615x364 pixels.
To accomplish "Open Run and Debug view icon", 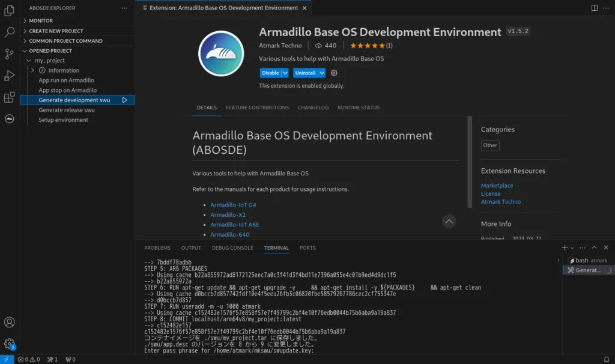I will tap(9, 76).
